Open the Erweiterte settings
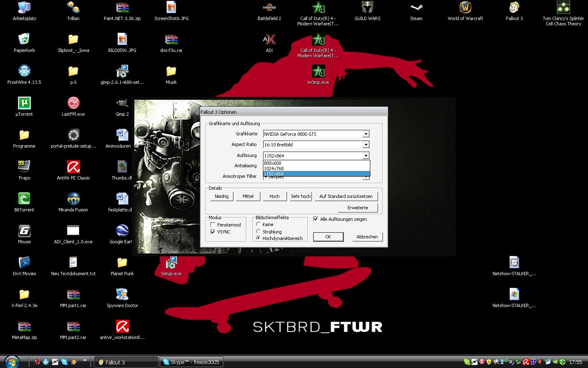The height and width of the screenshot is (368, 588). coord(358,208)
